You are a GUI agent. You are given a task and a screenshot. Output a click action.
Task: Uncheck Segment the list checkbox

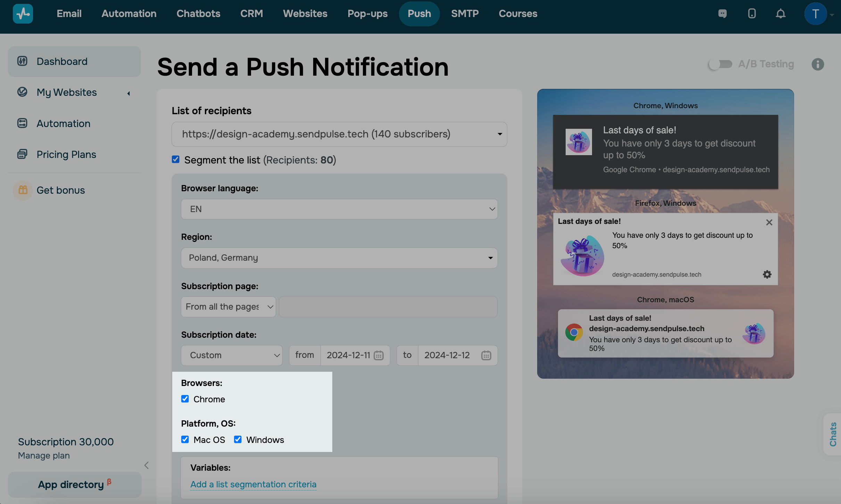point(176,159)
